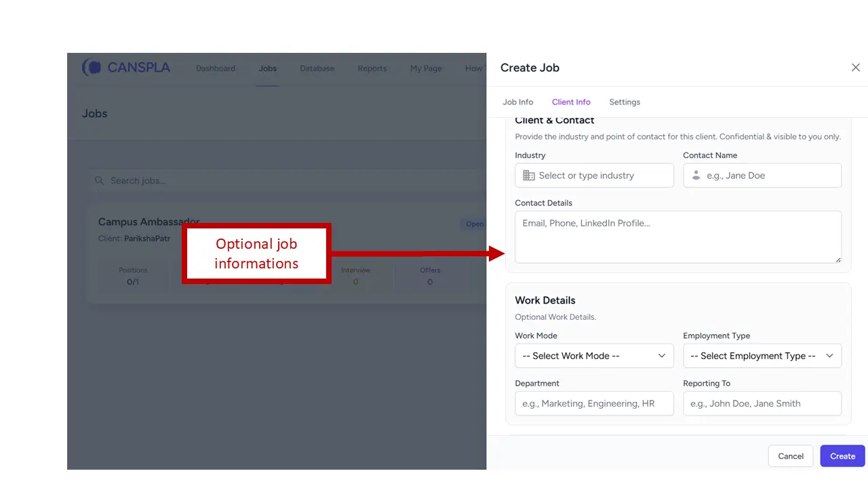
Task: Click the Canspla logo
Action: [126, 68]
